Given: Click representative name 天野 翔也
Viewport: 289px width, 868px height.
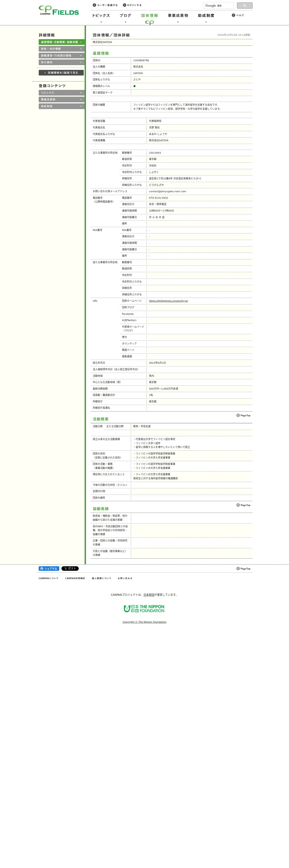Looking at the screenshot, I should click(154, 128).
